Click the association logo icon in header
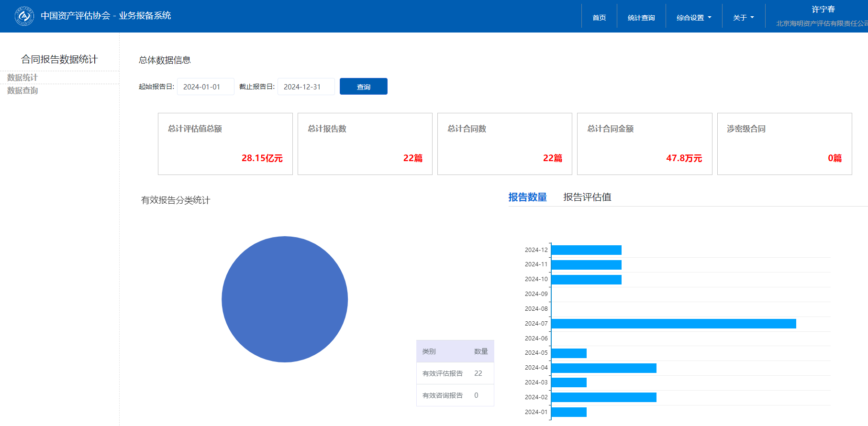The width and height of the screenshot is (868, 426). [x=24, y=16]
